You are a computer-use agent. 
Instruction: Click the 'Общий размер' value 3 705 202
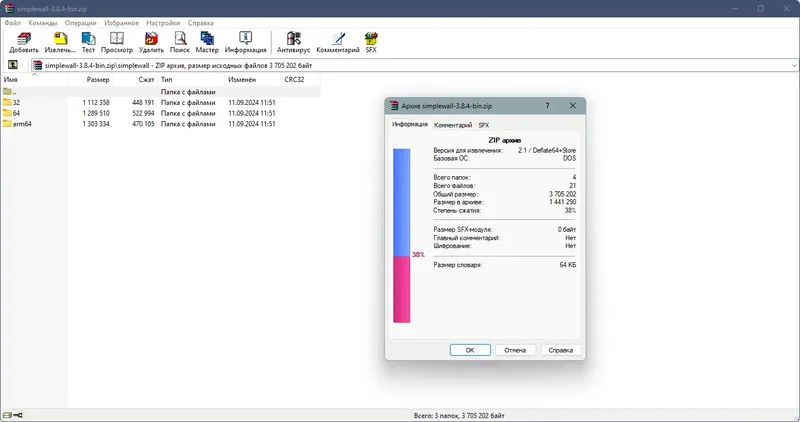(x=562, y=194)
